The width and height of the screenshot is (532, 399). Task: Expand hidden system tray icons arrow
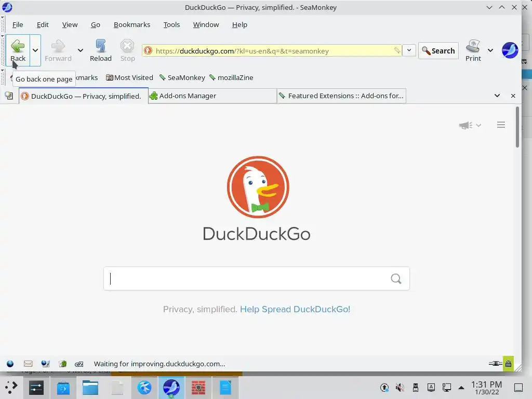461,388
